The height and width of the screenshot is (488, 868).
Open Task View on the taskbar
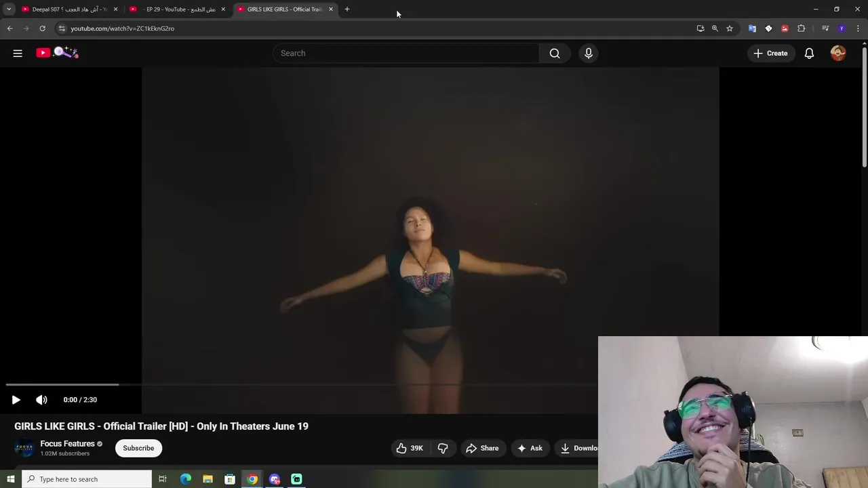click(x=163, y=479)
